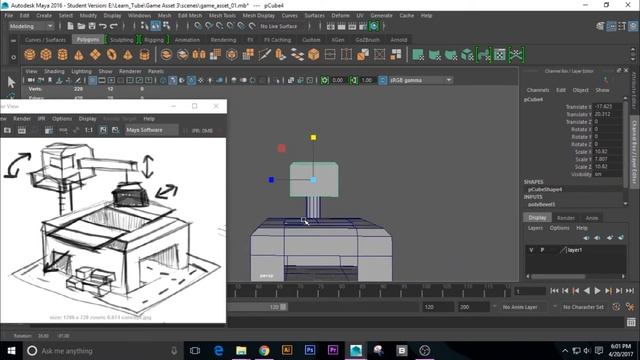Switch to the Anim layer tab
This screenshot has height=360, width=640.
tap(592, 218)
